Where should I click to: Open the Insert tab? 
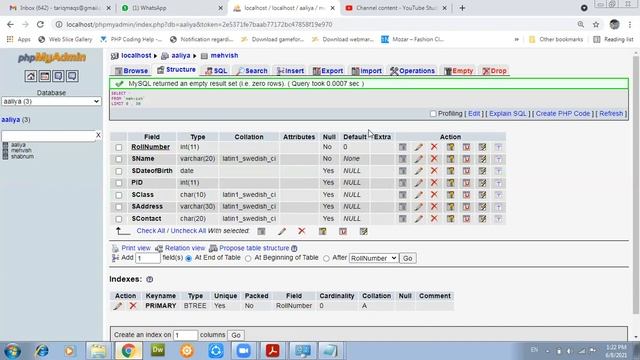pyautogui.click(x=290, y=71)
